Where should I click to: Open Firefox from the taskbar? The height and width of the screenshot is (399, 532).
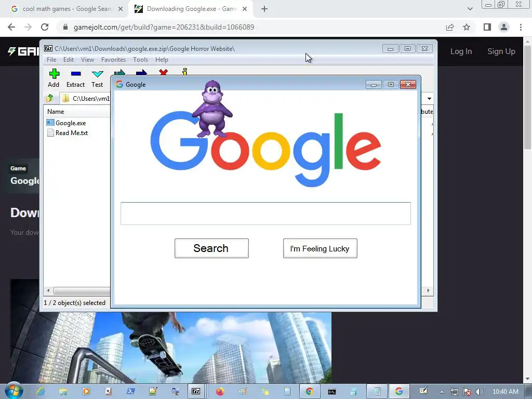coord(220,392)
